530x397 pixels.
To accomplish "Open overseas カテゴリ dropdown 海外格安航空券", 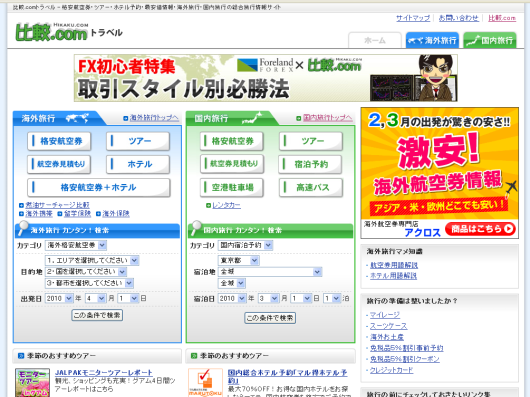I will pos(76,245).
